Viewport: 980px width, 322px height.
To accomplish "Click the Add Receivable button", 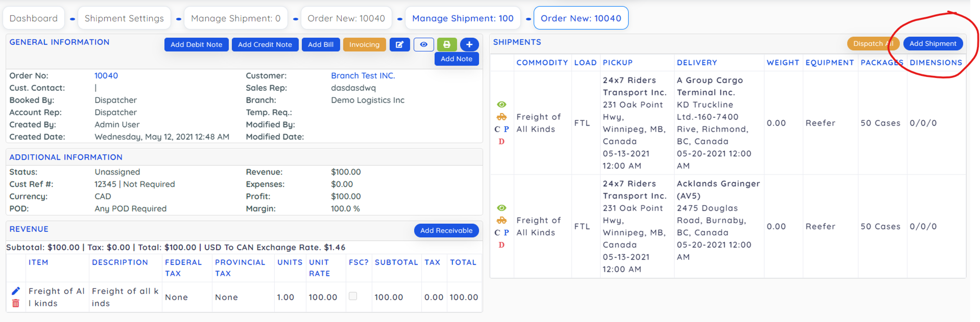I will (x=446, y=231).
